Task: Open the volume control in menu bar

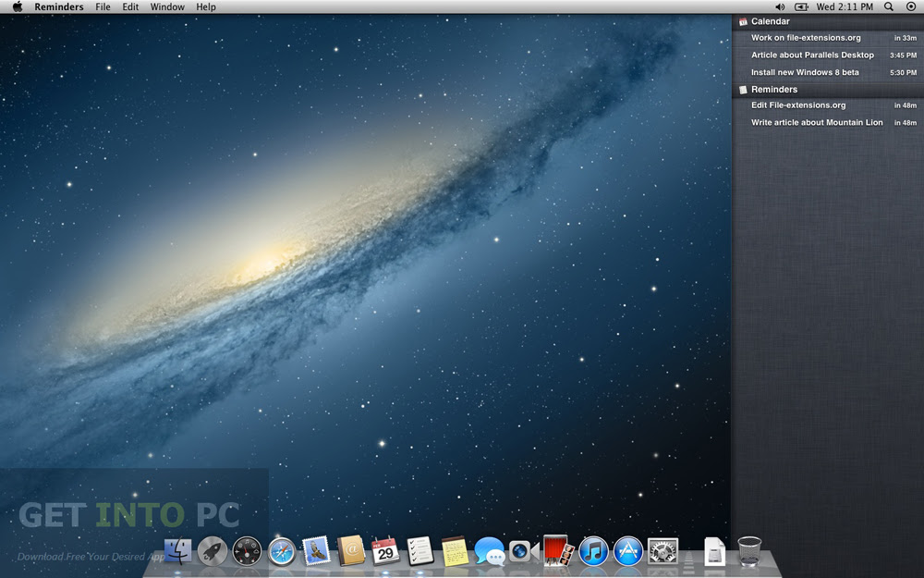Action: coord(780,6)
